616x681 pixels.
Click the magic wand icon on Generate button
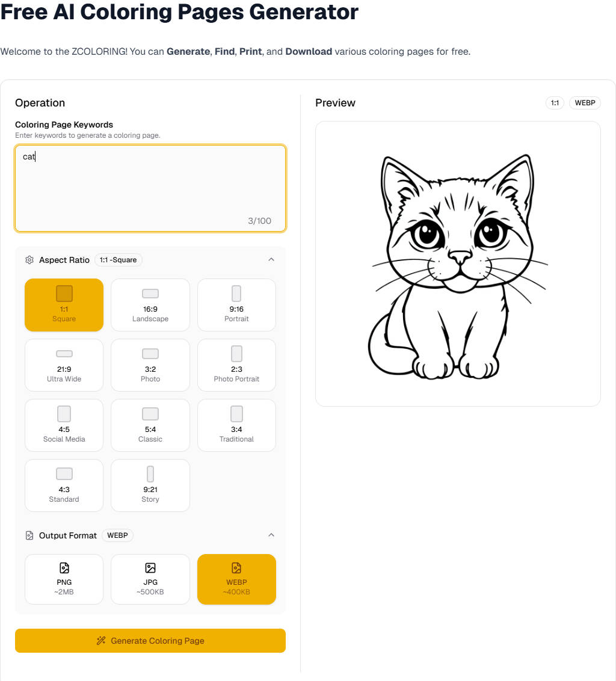pyautogui.click(x=101, y=641)
